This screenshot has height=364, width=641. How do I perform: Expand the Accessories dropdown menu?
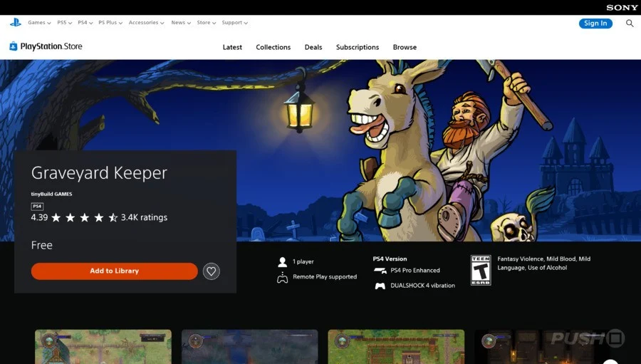pyautogui.click(x=146, y=23)
